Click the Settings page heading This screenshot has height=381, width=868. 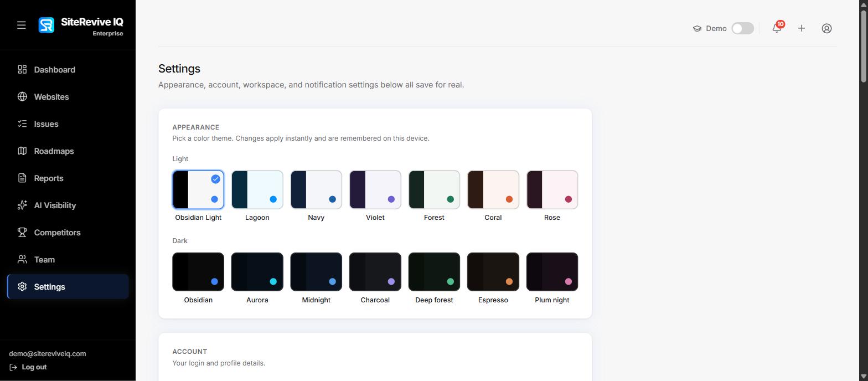[179, 69]
